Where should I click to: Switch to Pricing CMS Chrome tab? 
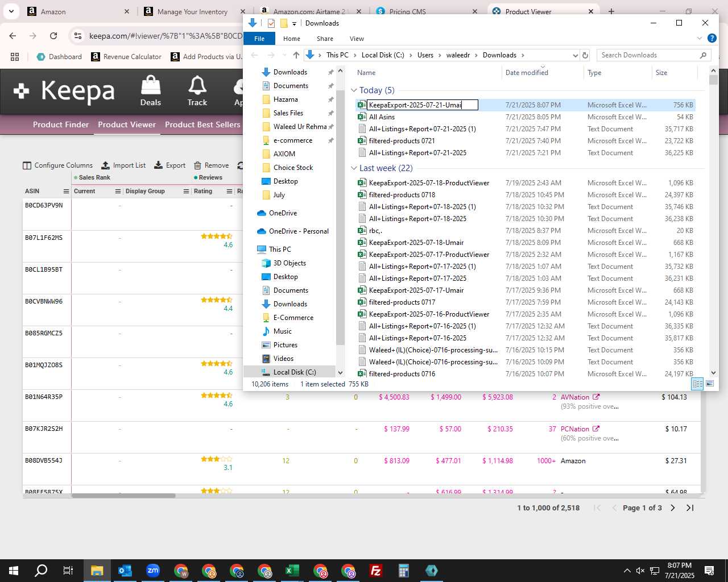click(x=427, y=11)
